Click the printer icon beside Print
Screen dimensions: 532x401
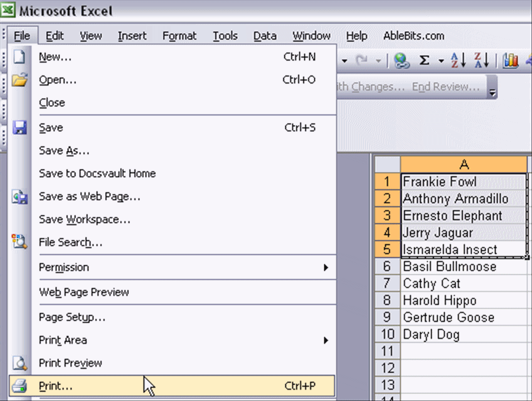pyautogui.click(x=20, y=386)
